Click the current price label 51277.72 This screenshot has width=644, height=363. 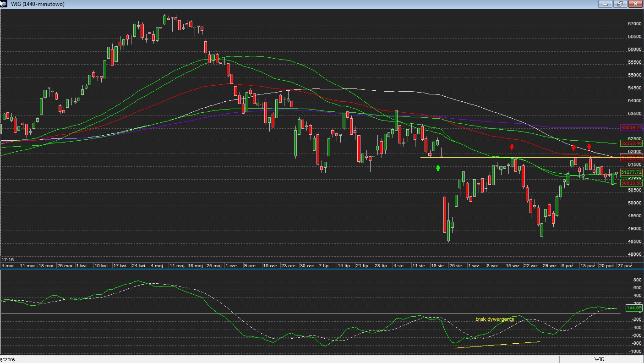632,172
